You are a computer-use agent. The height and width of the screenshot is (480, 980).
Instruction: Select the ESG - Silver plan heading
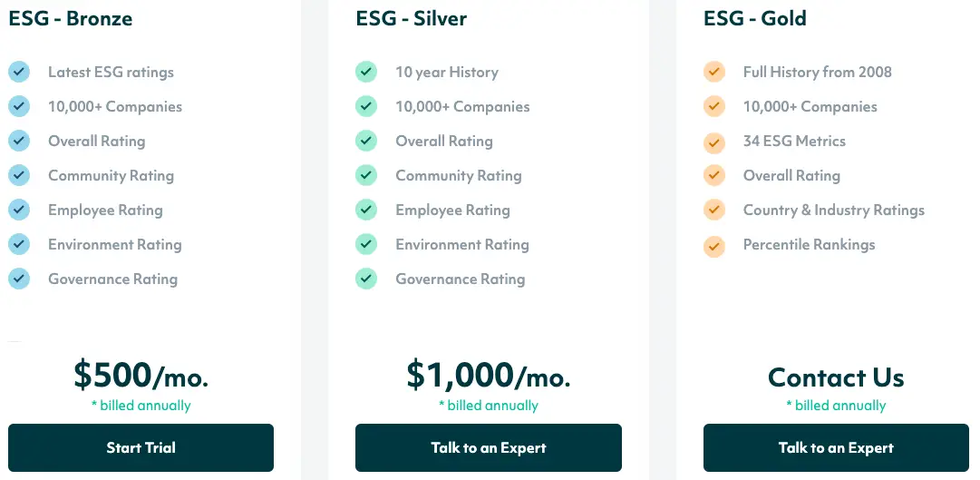click(412, 18)
